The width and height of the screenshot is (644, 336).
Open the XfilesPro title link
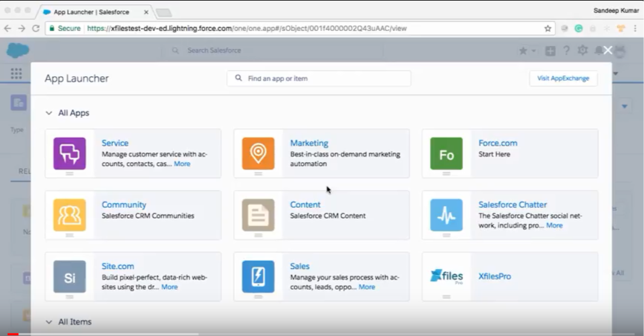coord(495,277)
